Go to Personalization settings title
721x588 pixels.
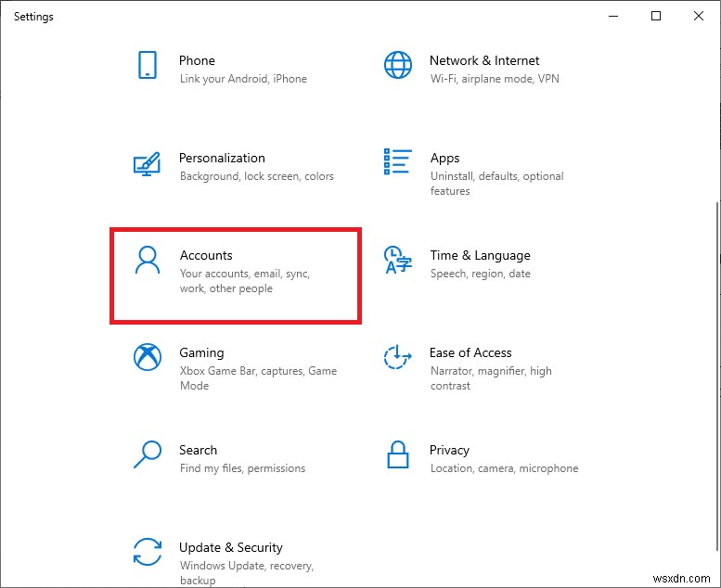click(x=222, y=158)
